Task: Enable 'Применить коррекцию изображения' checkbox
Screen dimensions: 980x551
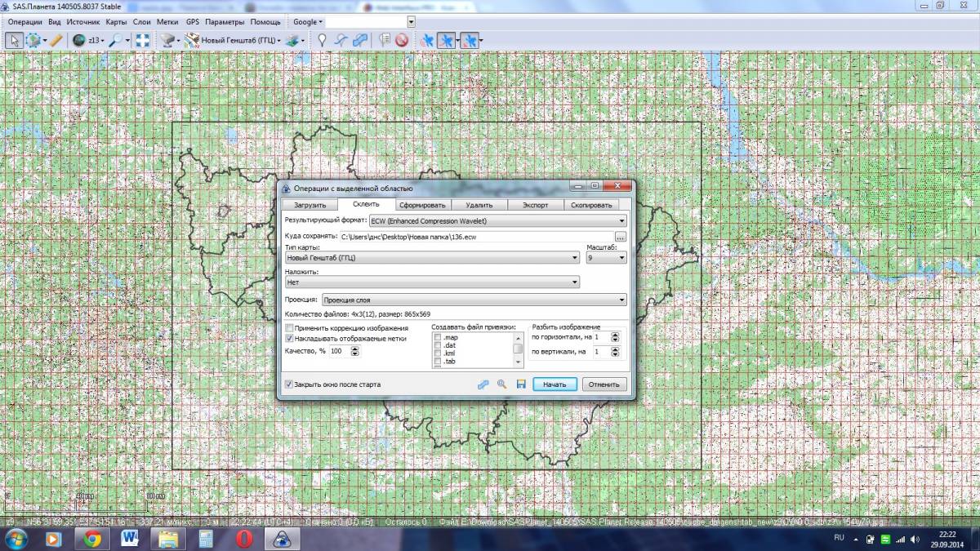Action: (x=288, y=328)
